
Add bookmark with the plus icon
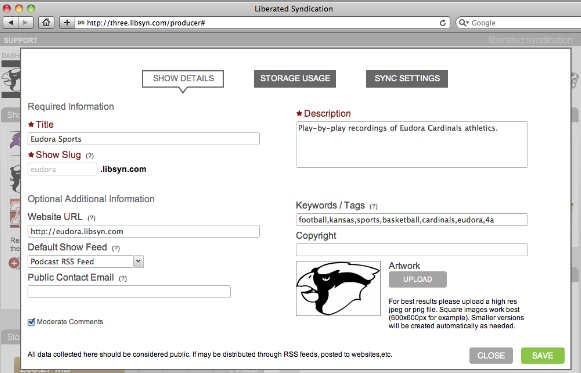pos(67,23)
